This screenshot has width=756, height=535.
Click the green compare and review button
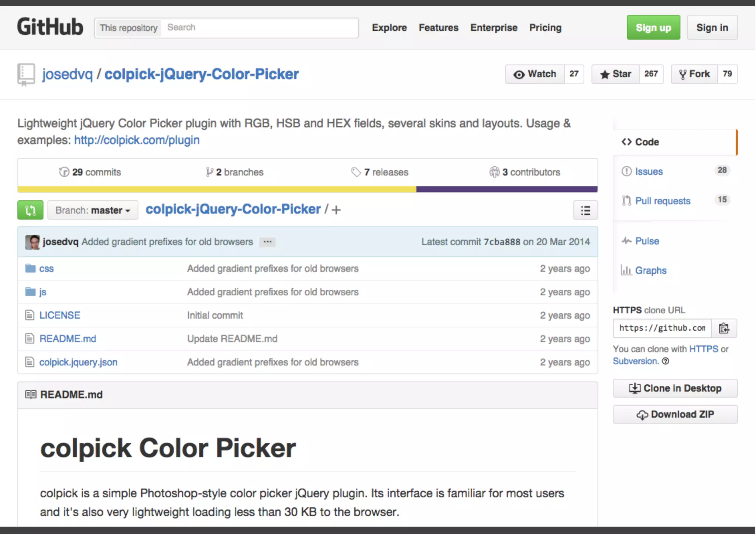pyautogui.click(x=30, y=210)
